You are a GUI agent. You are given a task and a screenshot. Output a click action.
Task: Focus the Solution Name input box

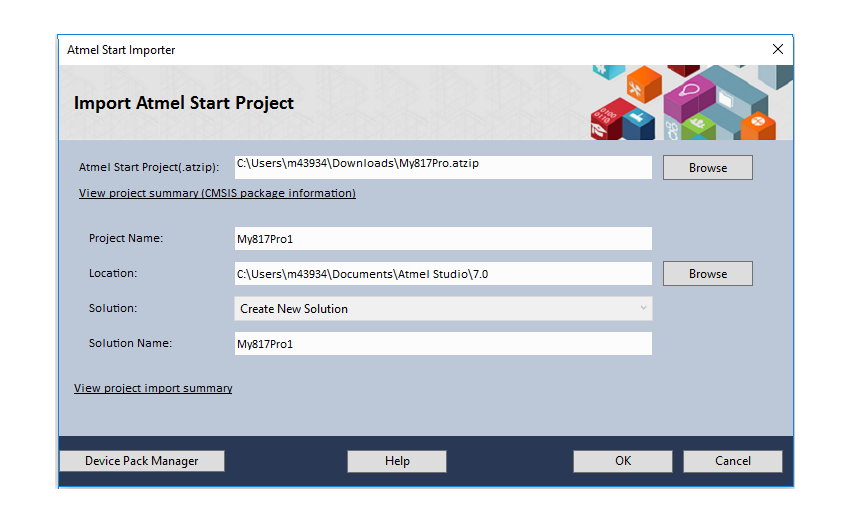click(x=442, y=344)
